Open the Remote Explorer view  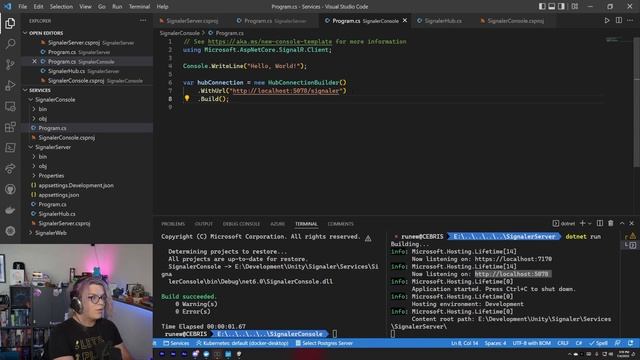click(10, 106)
